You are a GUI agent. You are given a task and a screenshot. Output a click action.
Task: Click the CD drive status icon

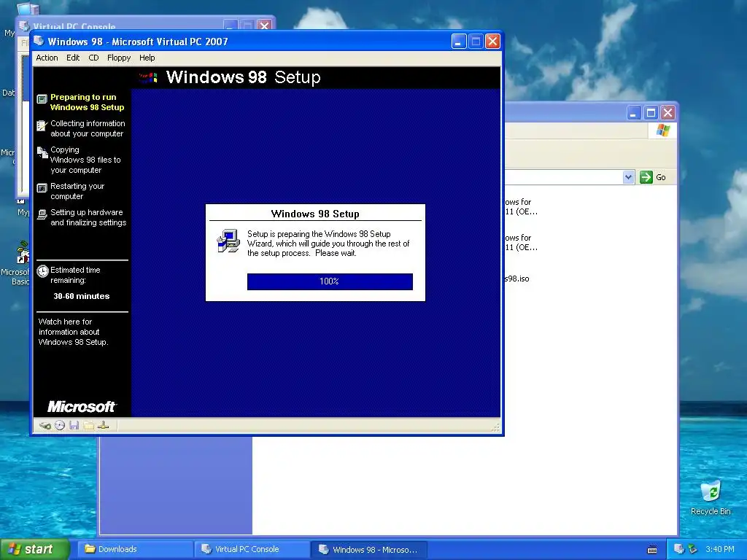click(60, 425)
